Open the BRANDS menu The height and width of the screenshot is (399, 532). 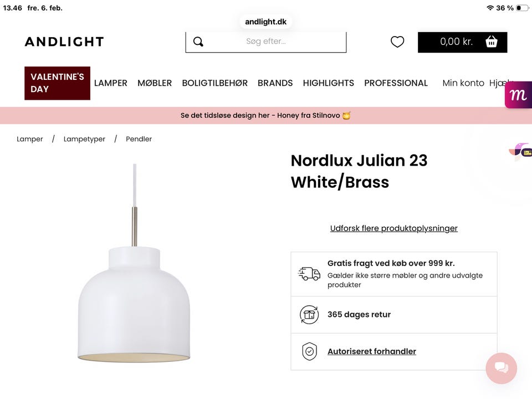pyautogui.click(x=275, y=83)
